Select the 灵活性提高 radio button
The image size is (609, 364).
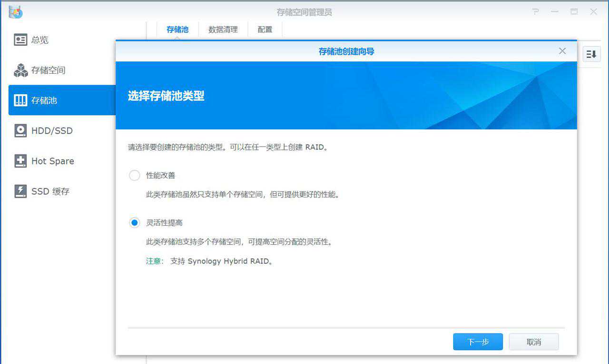click(135, 223)
